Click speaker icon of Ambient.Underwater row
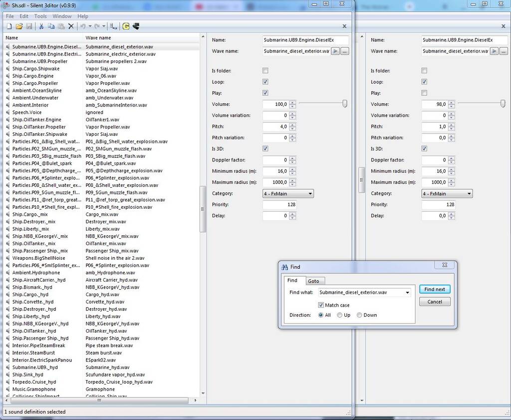 tap(8, 98)
